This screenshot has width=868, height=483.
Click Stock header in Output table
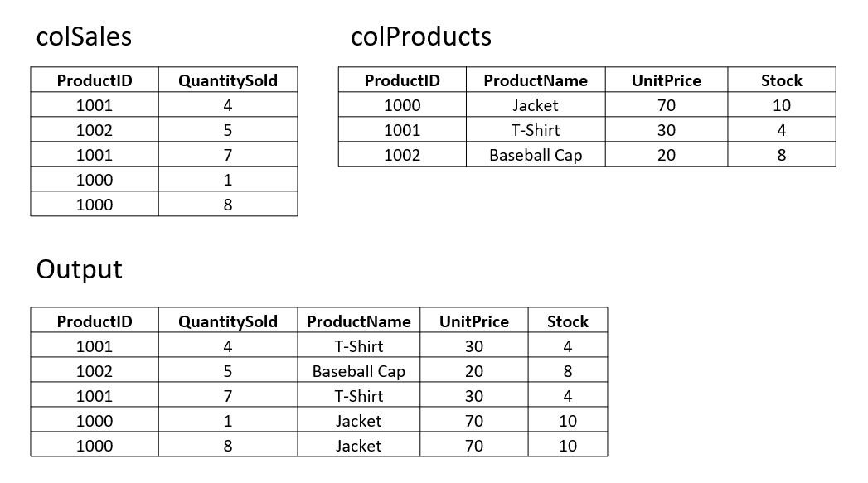pos(567,321)
